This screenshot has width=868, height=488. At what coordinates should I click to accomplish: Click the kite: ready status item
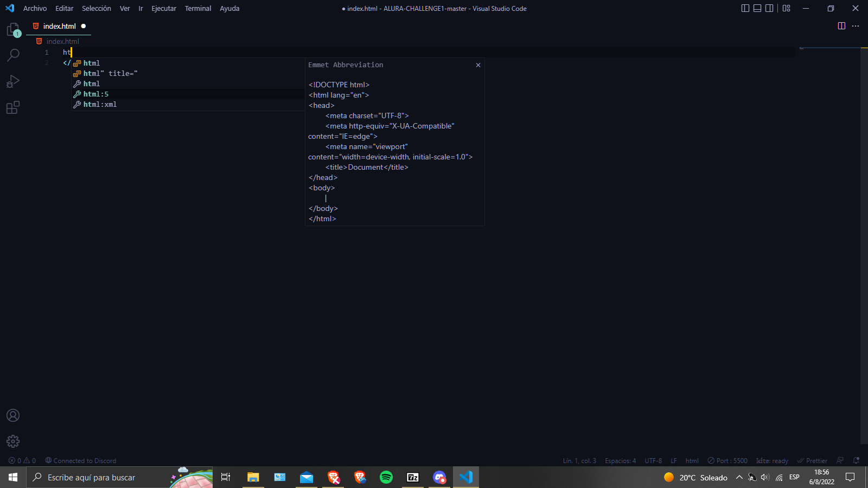(x=772, y=461)
